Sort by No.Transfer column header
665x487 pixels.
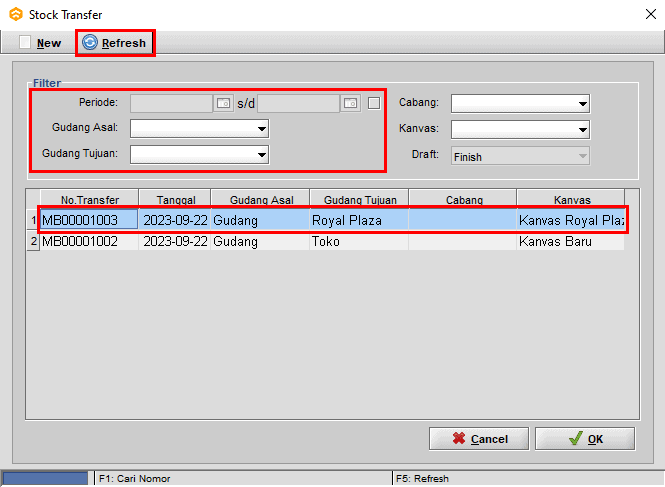coord(89,200)
